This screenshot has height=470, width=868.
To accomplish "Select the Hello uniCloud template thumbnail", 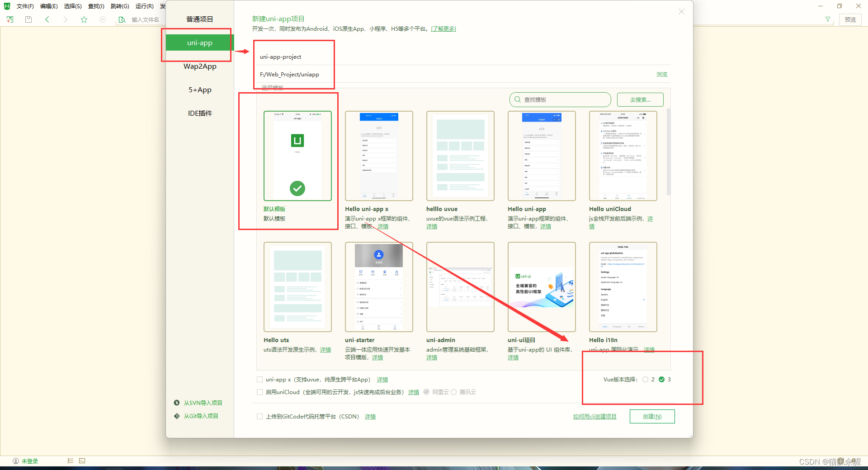I will click(x=623, y=156).
